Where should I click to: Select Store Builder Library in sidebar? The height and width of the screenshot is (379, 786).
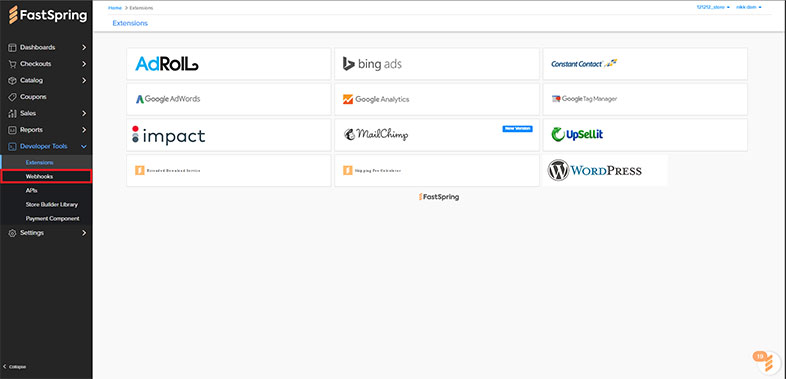52,205
